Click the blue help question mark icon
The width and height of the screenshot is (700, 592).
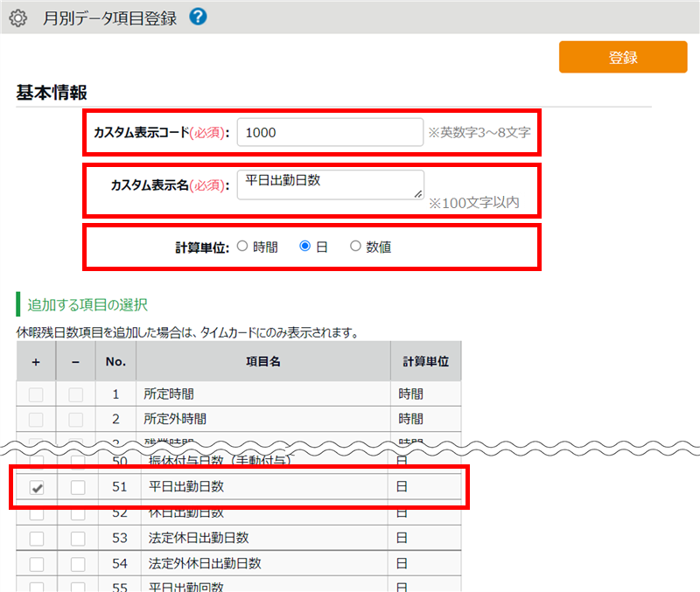pos(198,17)
